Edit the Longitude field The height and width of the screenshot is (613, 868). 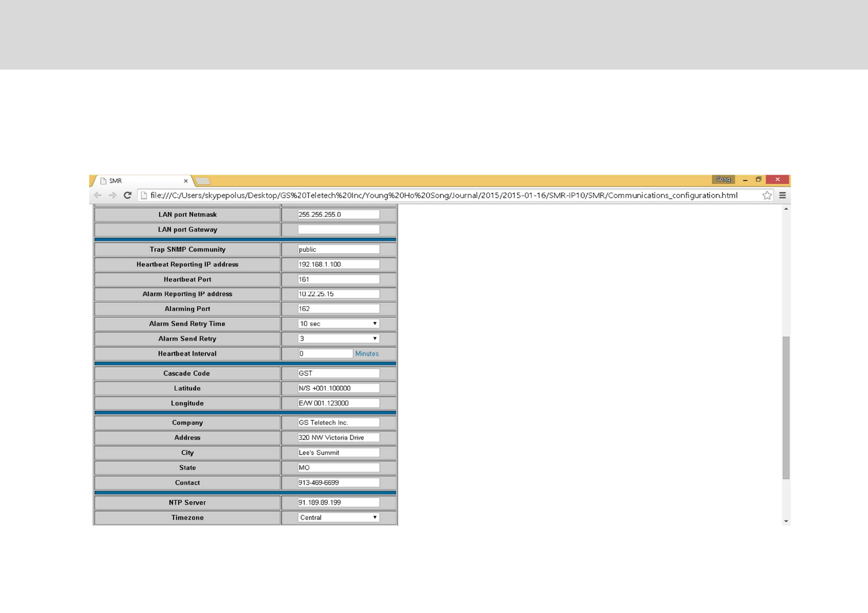(339, 403)
